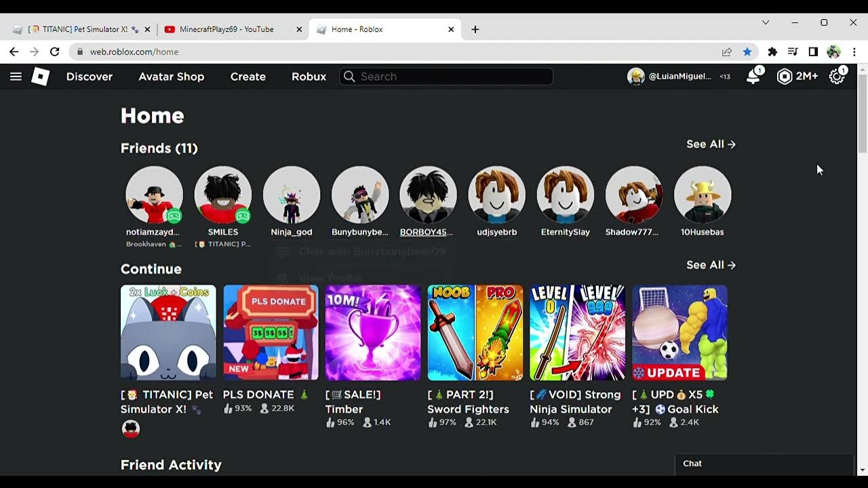The width and height of the screenshot is (868, 488).
Task: Open the Discover menu
Action: pyautogui.click(x=90, y=77)
